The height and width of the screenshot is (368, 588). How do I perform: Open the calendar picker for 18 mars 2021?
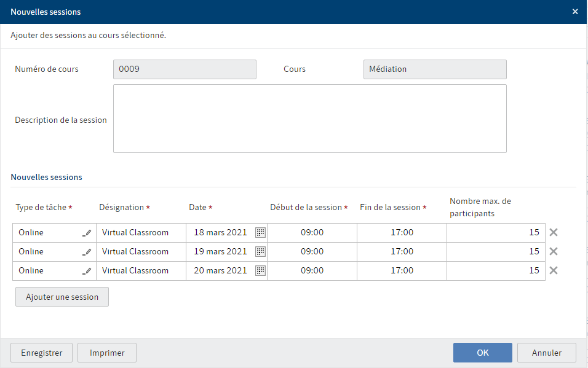260,232
